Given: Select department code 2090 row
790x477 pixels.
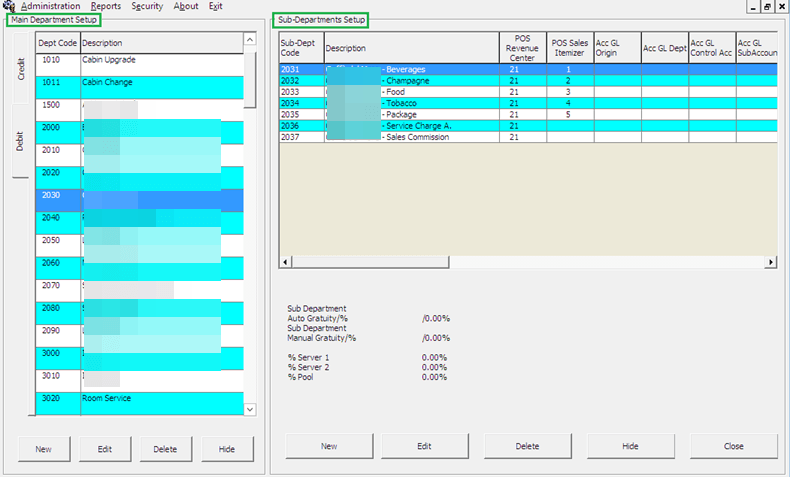Looking at the screenshot, I should [140, 336].
